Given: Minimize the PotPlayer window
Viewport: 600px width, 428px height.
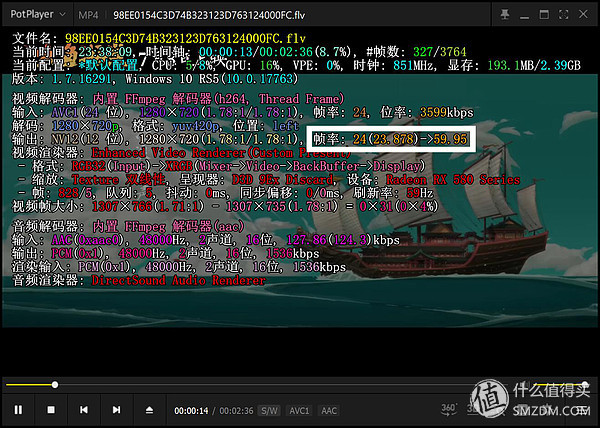Looking at the screenshot, I should tap(524, 15).
